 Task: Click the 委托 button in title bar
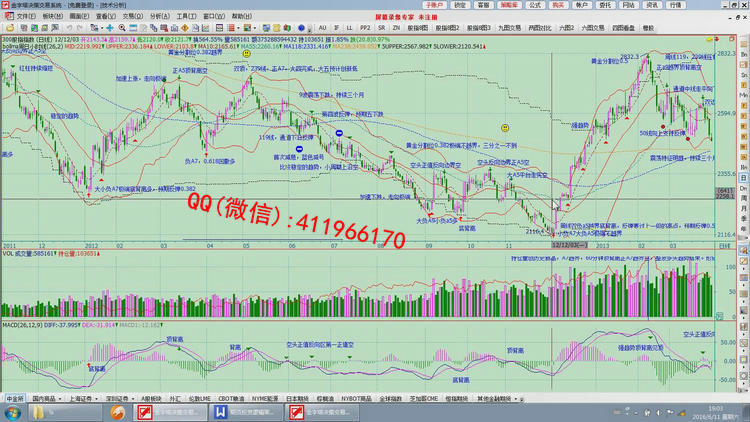pos(605,5)
